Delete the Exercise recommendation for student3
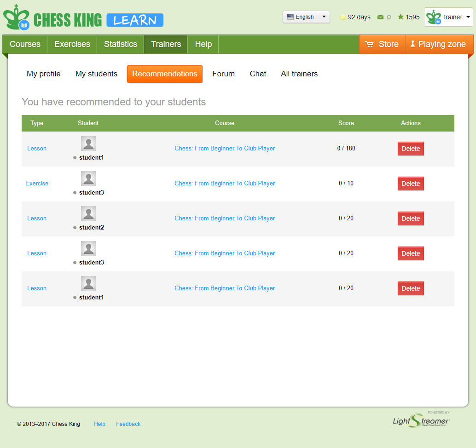This screenshot has height=448, width=476. pyautogui.click(x=411, y=184)
